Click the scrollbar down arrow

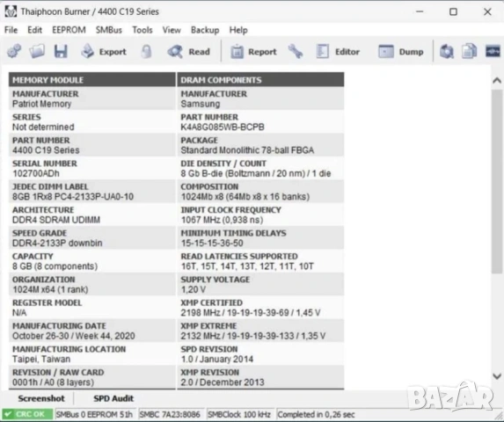coord(497,375)
